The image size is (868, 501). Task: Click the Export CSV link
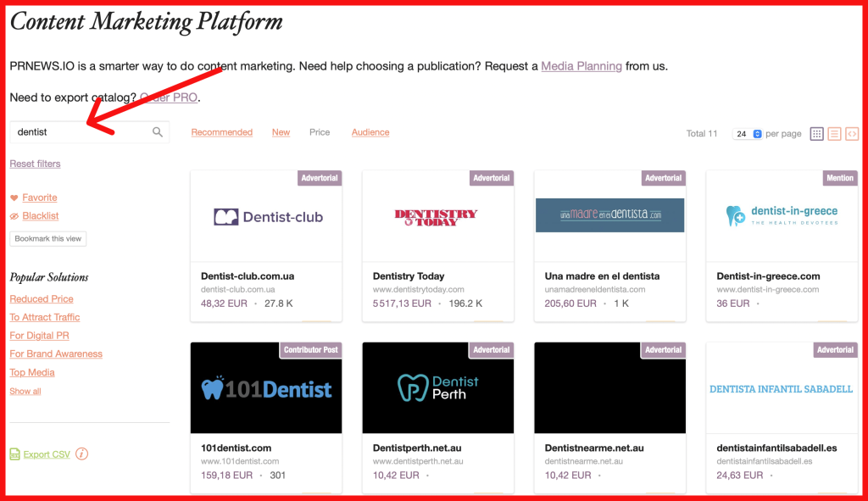47,454
